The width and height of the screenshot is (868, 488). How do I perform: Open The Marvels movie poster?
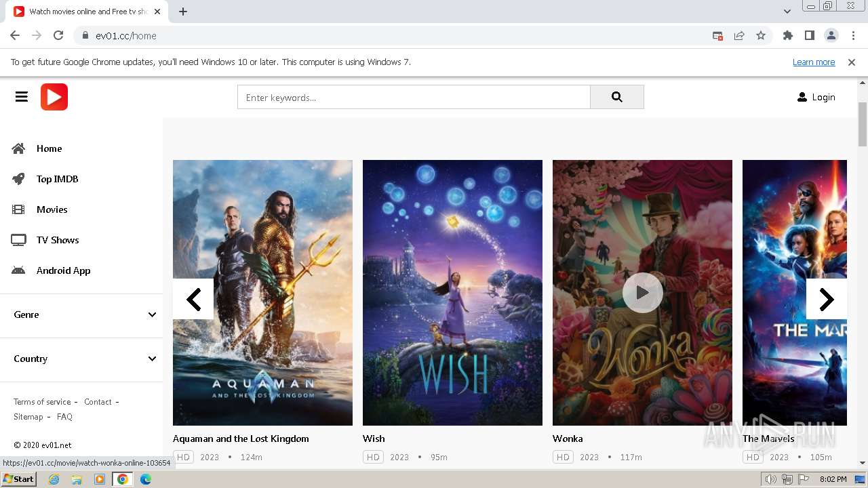(x=795, y=293)
